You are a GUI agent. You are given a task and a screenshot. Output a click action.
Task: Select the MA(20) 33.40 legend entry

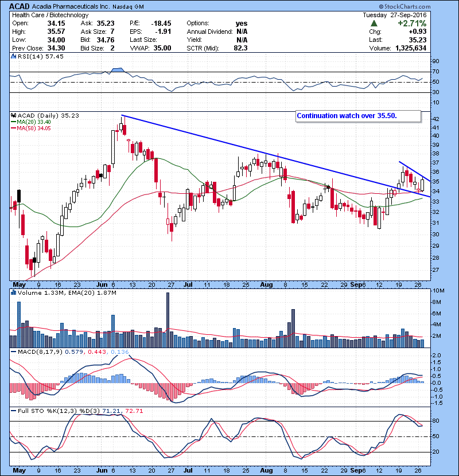pyautogui.click(x=30, y=122)
